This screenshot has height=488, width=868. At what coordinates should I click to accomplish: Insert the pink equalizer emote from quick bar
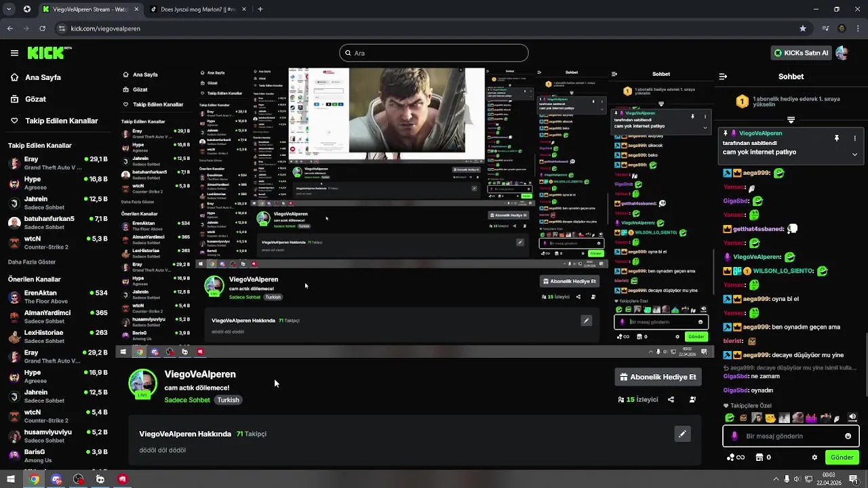811,418
